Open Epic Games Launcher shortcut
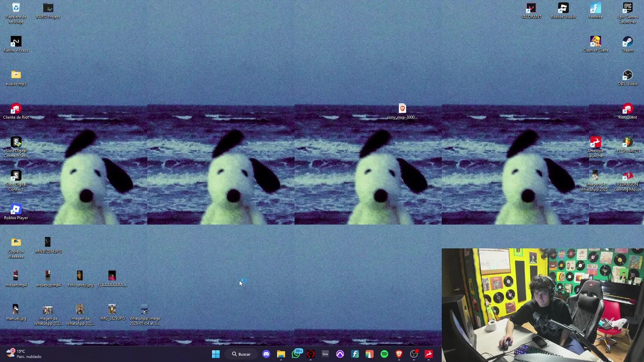644x362 pixels. [x=627, y=13]
